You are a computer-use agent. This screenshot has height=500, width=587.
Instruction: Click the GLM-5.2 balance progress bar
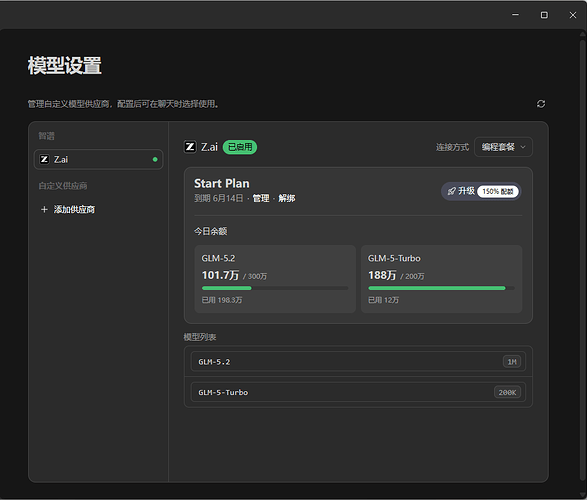(x=275, y=288)
